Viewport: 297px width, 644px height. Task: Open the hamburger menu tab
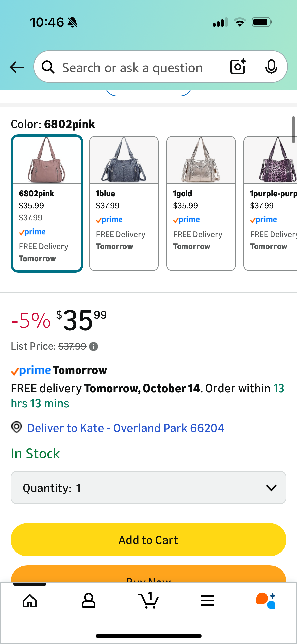click(x=207, y=601)
